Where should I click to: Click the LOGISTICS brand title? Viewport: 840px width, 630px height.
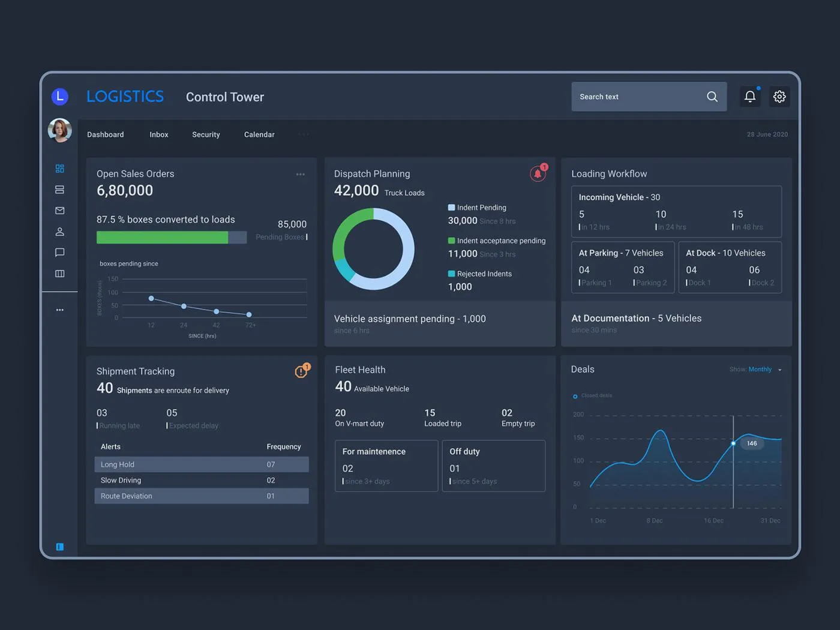coord(125,97)
